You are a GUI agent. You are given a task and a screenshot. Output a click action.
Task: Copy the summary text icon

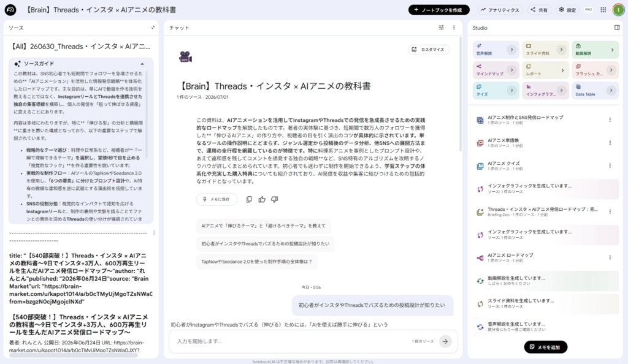click(x=249, y=199)
